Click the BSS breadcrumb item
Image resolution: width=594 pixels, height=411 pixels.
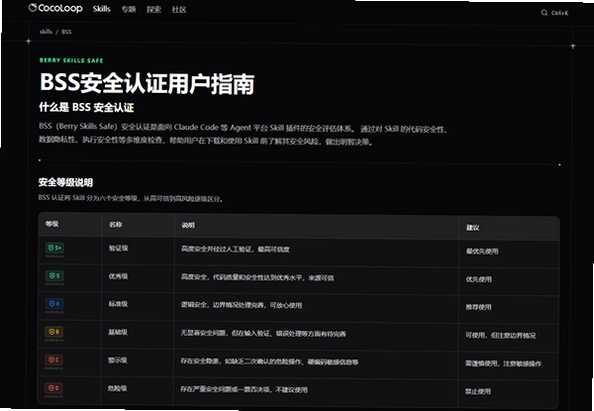[x=66, y=32]
